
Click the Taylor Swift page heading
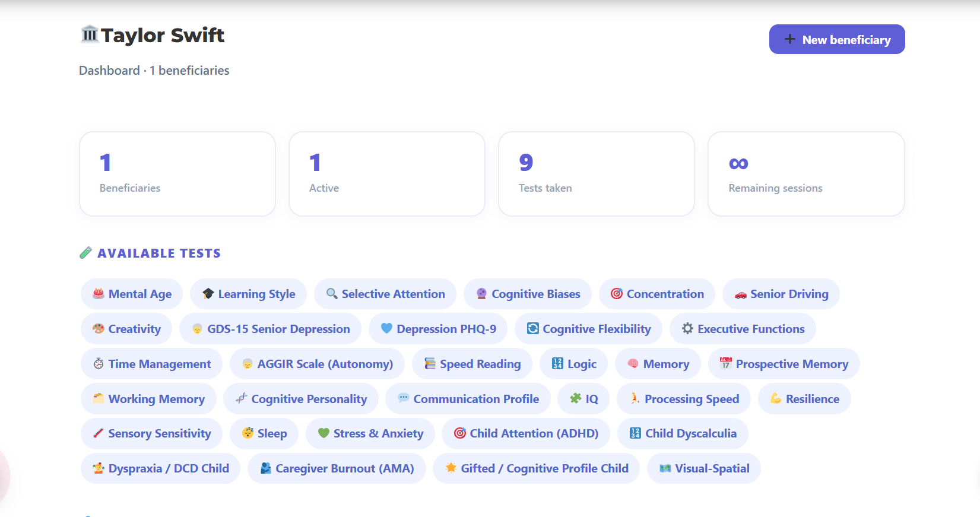[163, 35]
